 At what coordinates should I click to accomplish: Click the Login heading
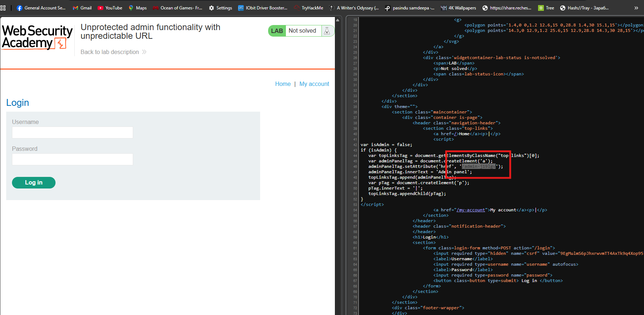point(17,103)
